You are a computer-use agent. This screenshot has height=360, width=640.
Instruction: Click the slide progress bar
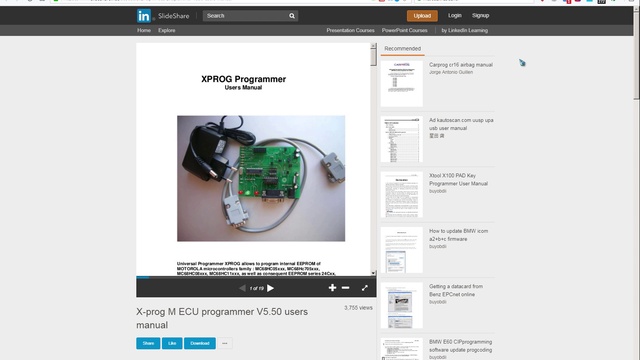click(256, 277)
